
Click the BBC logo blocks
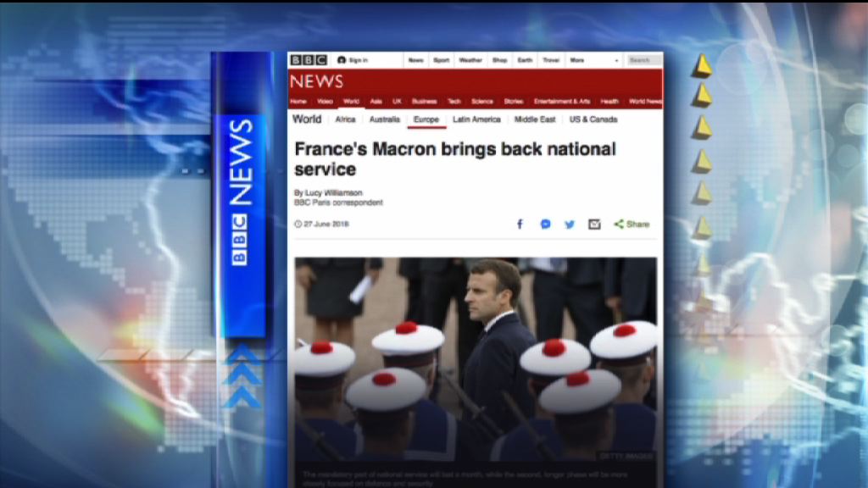tap(309, 60)
